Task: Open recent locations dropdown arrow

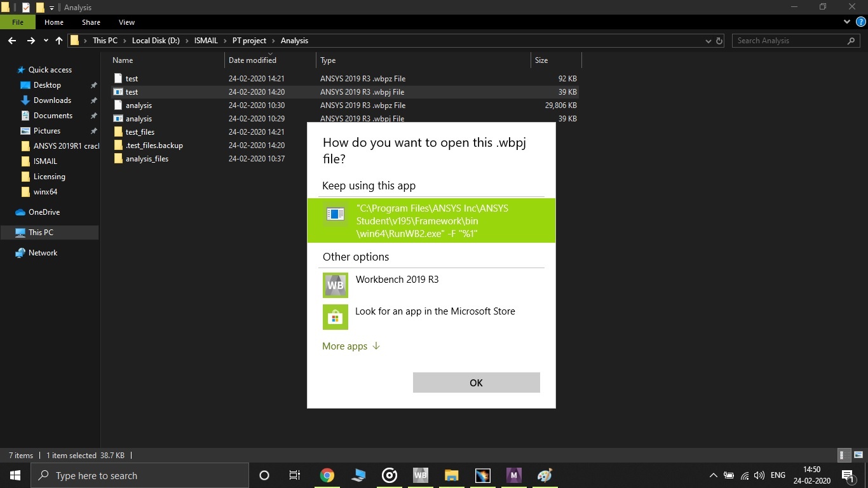Action: 46,41
